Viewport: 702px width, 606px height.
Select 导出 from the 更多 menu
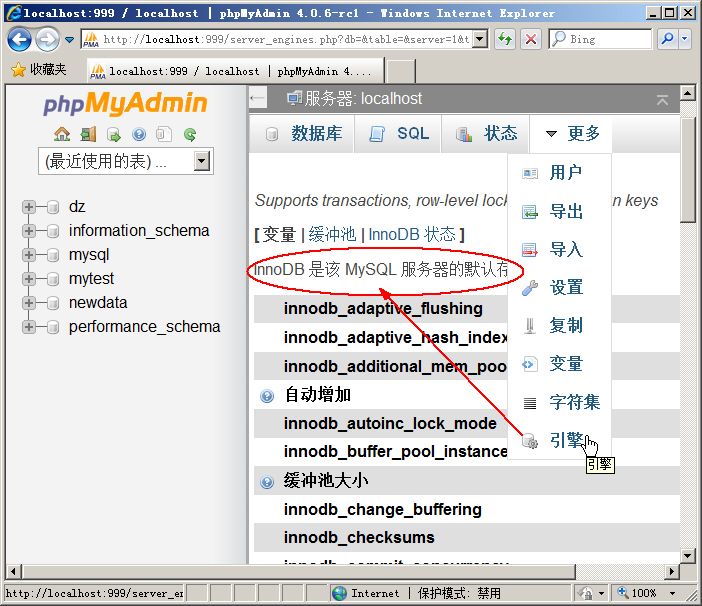coord(565,212)
